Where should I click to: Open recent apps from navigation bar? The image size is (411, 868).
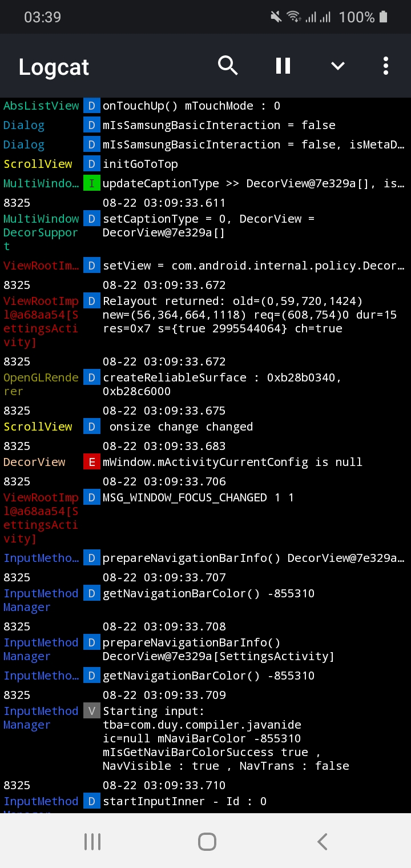coord(92,841)
